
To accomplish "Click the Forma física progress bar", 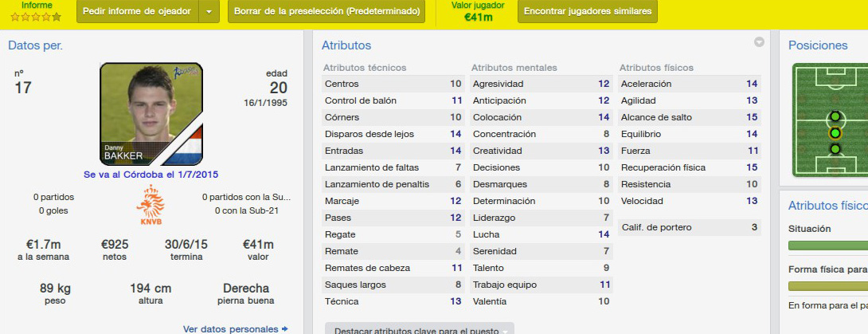I will point(828,286).
